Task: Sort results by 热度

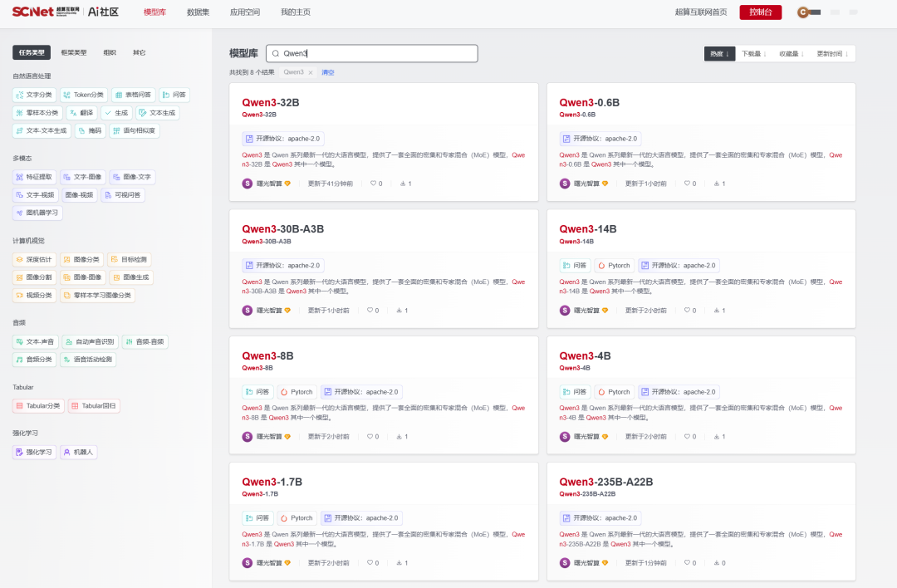Action: point(719,54)
